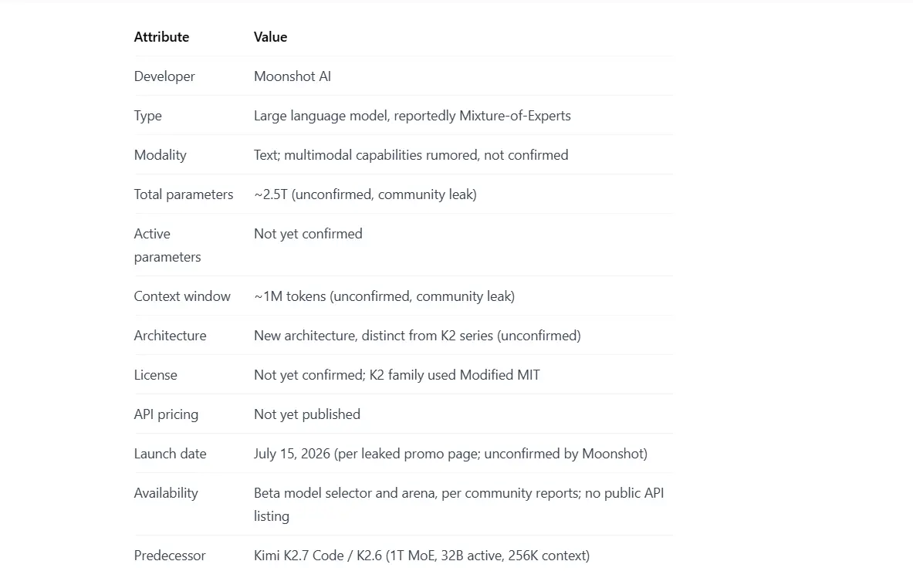
Task: Select the Developer row label
Action: tap(164, 76)
